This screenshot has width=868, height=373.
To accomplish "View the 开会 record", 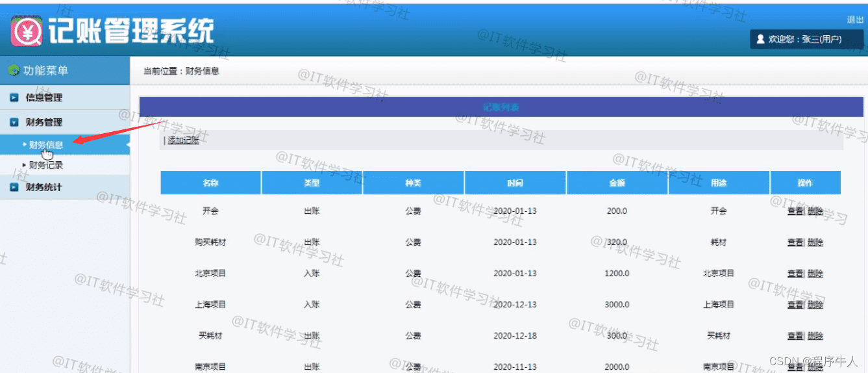I will tap(795, 211).
